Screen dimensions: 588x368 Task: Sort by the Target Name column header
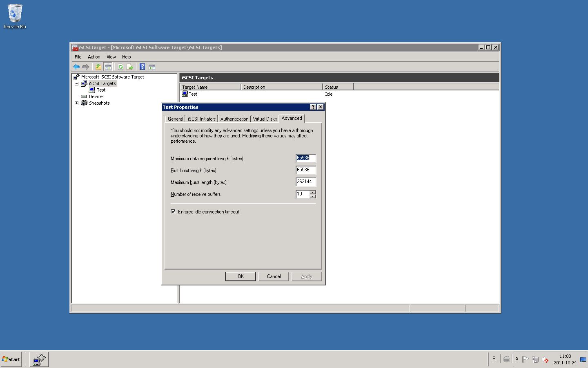coord(210,87)
